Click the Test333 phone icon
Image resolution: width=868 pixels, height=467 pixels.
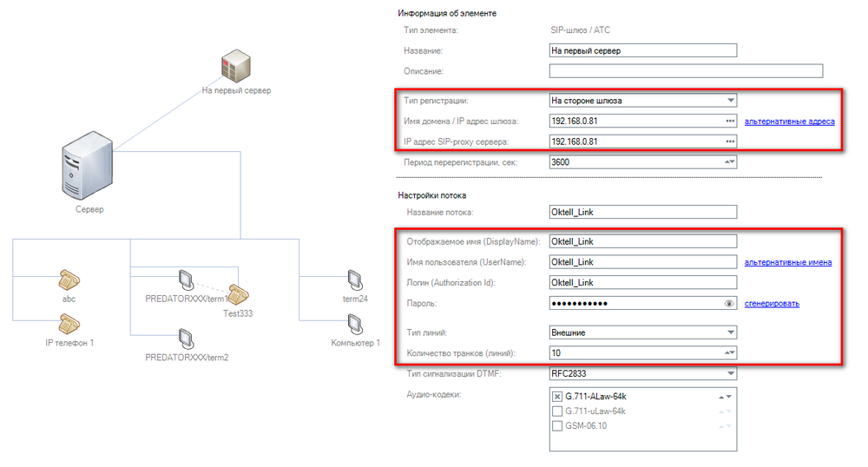[241, 295]
